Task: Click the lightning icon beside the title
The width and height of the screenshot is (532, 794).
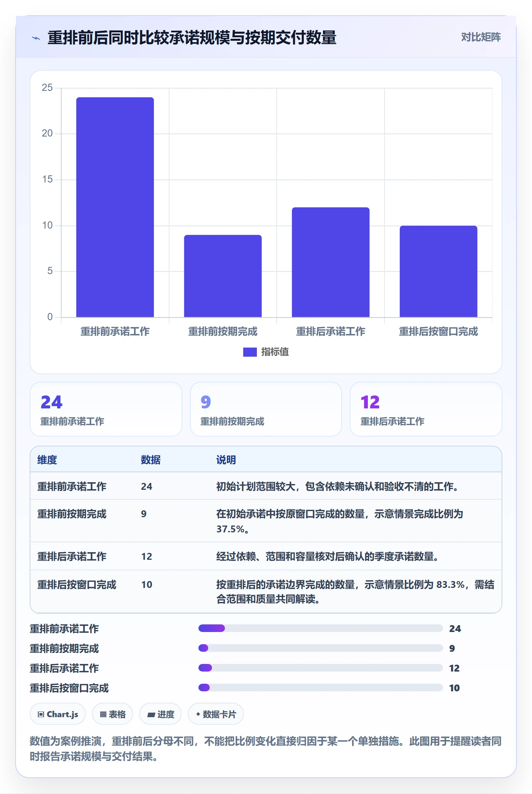Action: point(36,38)
